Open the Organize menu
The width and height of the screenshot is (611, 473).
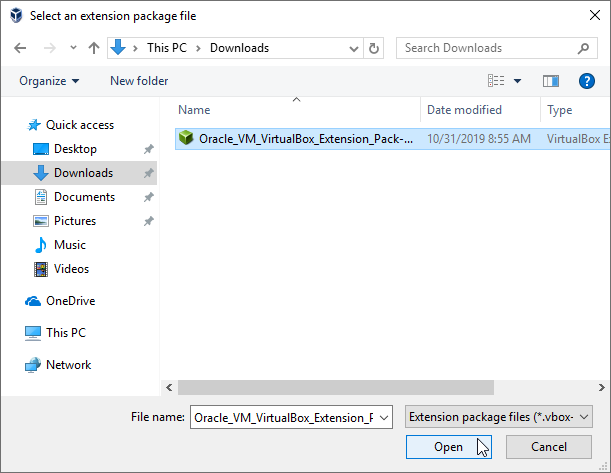point(49,81)
